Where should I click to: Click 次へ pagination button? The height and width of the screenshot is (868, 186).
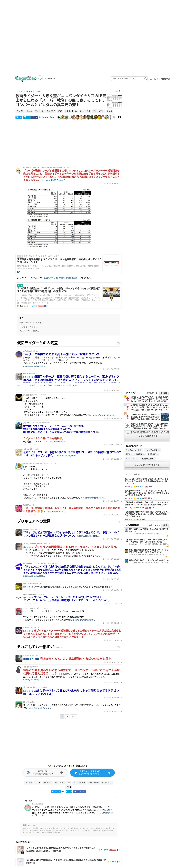(x=74, y=716)
